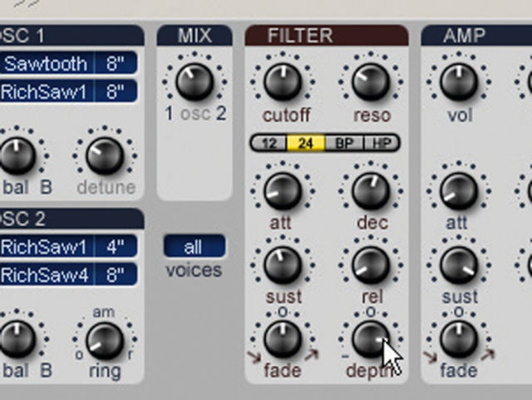Click the MIX section header
Viewport: 532px width, 400px height.
pos(195,35)
